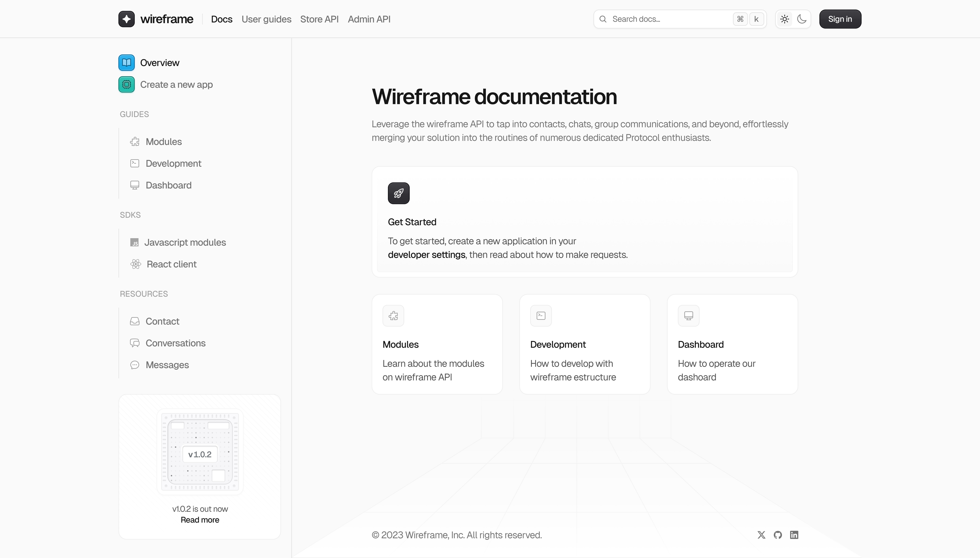Click the 'Wireframe documentation' heading
Image resolution: width=980 pixels, height=558 pixels.
click(494, 97)
